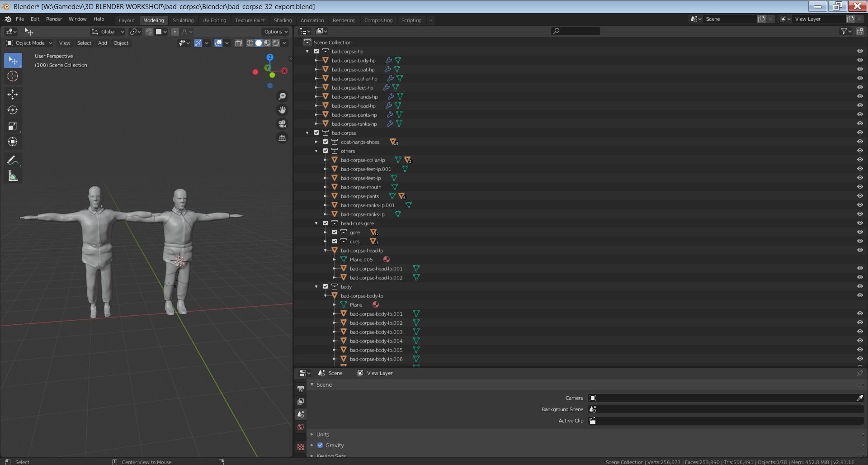Select the Annotate tool
This screenshot has width=868, height=465.
13,160
